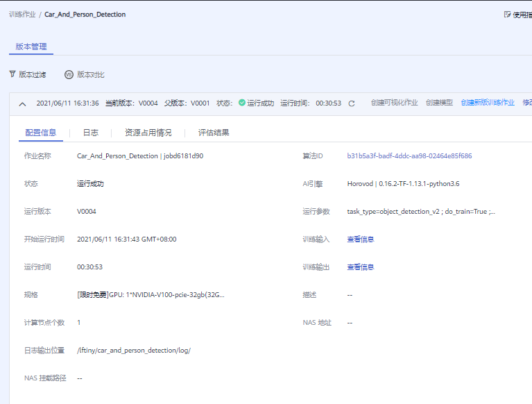Click the 运行成功 status value in details
532x404 pixels.
pos(90,184)
